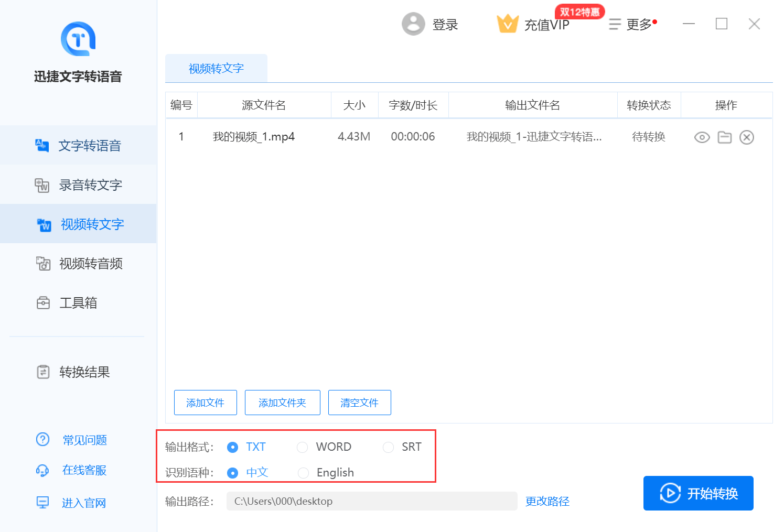This screenshot has height=532, width=784.
Task: Click 更改路径 to change output path
Action: tap(547, 501)
